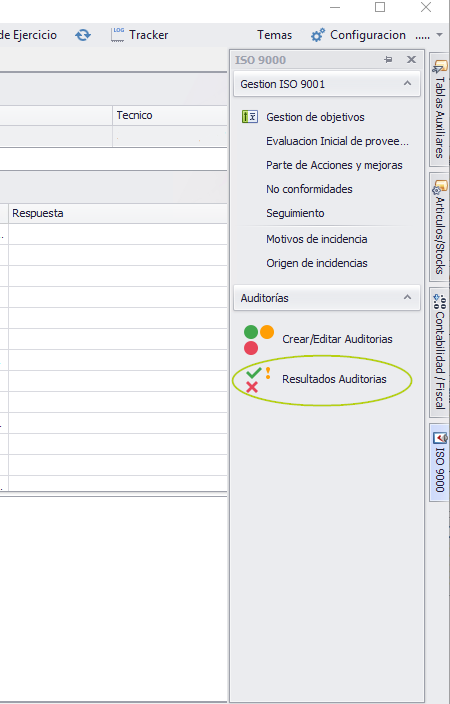Select the ISO 9000 side tab
This screenshot has width=450, height=704.
tap(439, 462)
